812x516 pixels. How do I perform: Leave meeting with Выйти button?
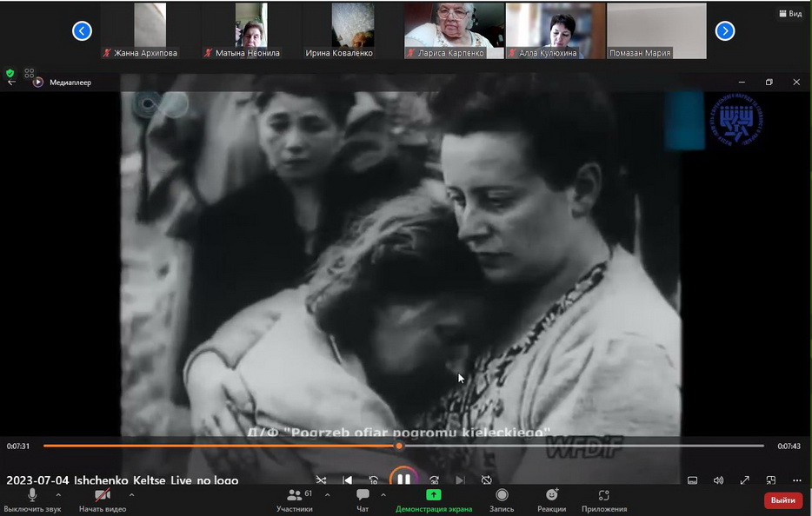pyautogui.click(x=783, y=500)
